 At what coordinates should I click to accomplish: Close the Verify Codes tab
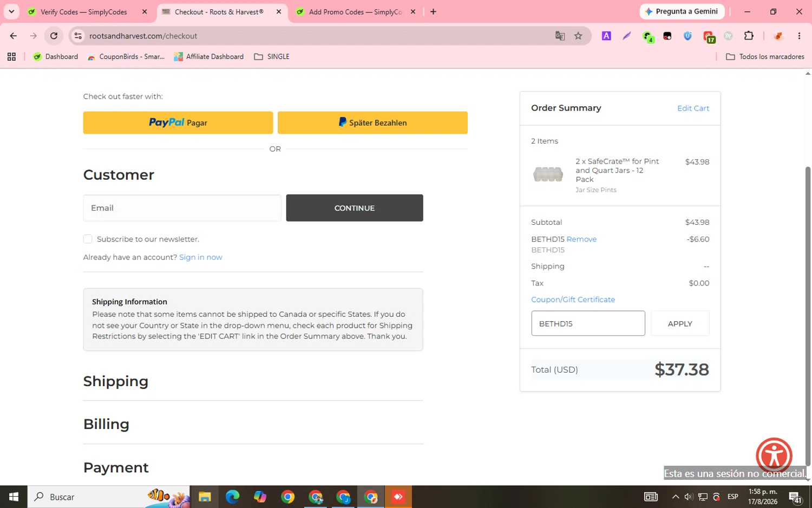coord(145,11)
